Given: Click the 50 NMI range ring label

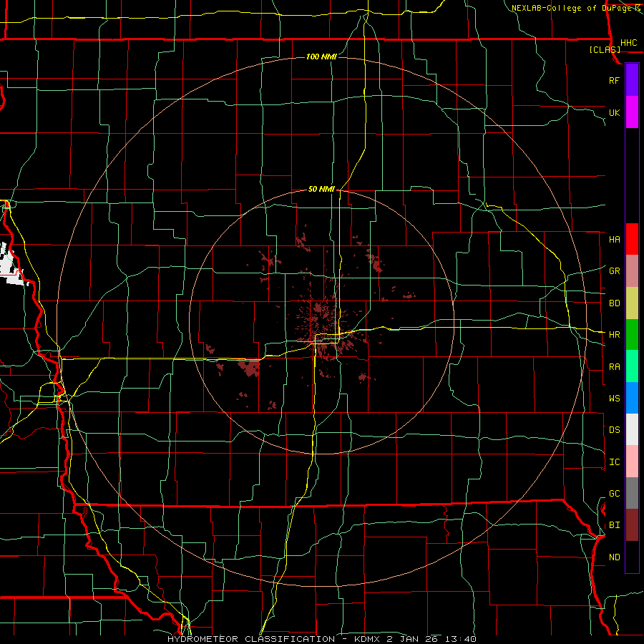Looking at the screenshot, I should point(321,189).
